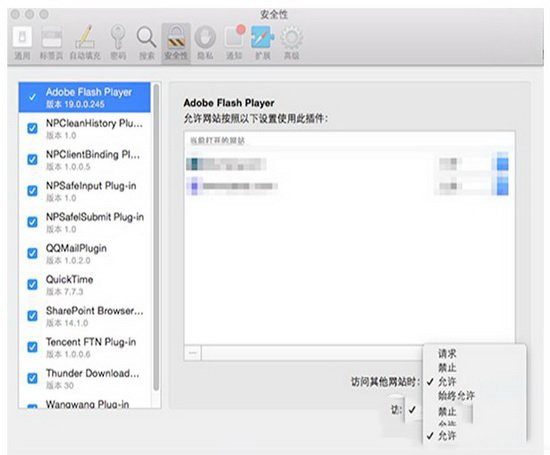Choose 始终允许 in the popup menu
Screen dimensions: 550x455
pos(456,396)
